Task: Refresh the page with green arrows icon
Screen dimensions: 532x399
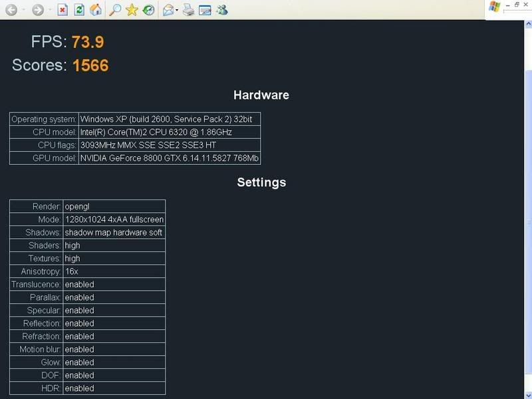Action: [79, 10]
